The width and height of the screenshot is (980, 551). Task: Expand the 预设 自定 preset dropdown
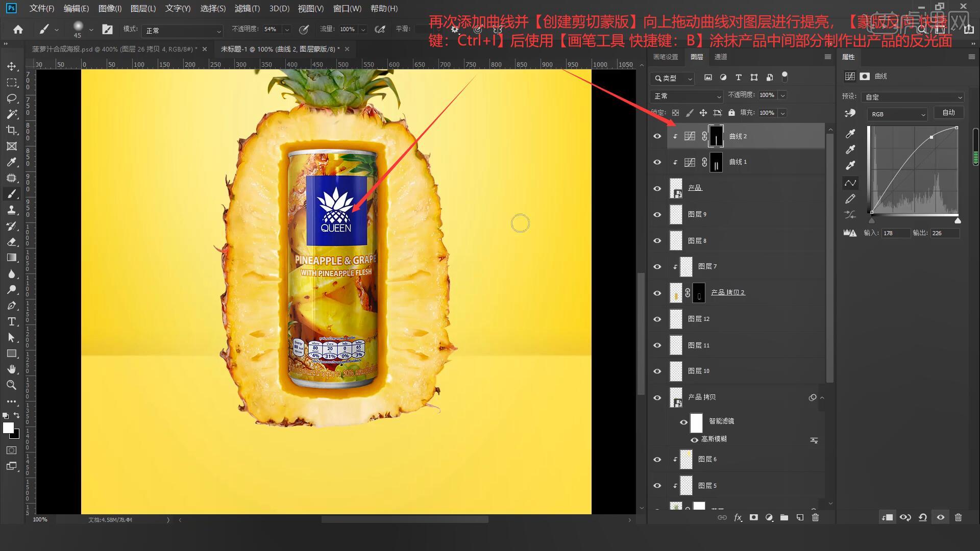pyautogui.click(x=912, y=97)
